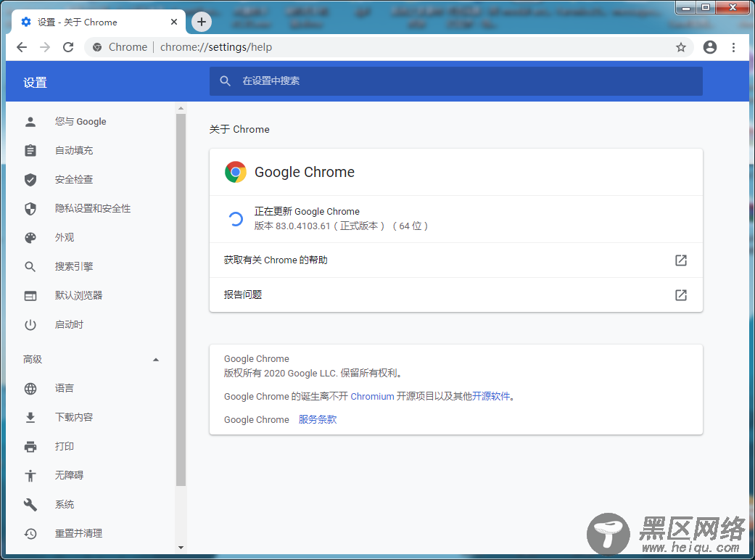The width and height of the screenshot is (755, 560).
Task: Minimize the Chrome window
Action: click(686, 8)
